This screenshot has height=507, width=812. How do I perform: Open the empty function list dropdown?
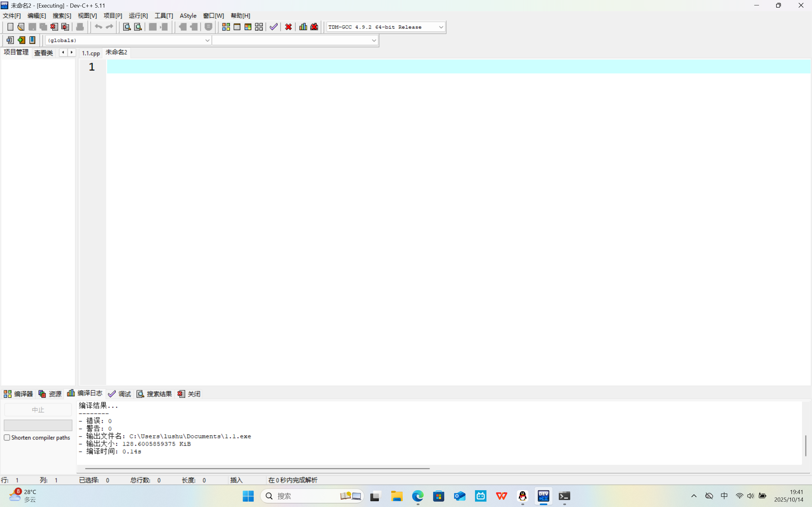(373, 41)
